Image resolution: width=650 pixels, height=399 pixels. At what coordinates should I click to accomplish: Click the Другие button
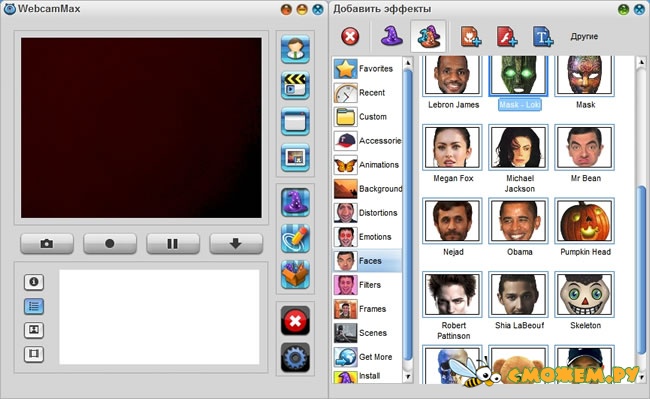coord(584,36)
